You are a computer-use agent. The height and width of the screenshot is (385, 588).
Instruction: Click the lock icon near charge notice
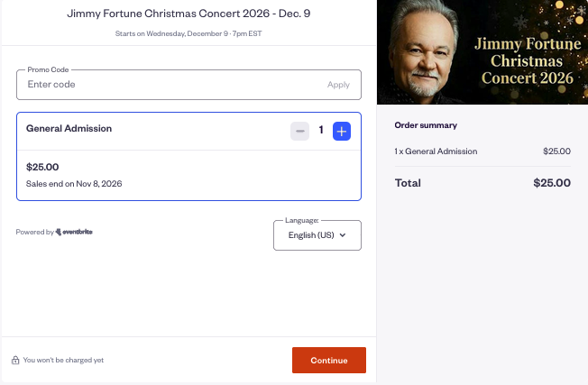[x=15, y=361]
